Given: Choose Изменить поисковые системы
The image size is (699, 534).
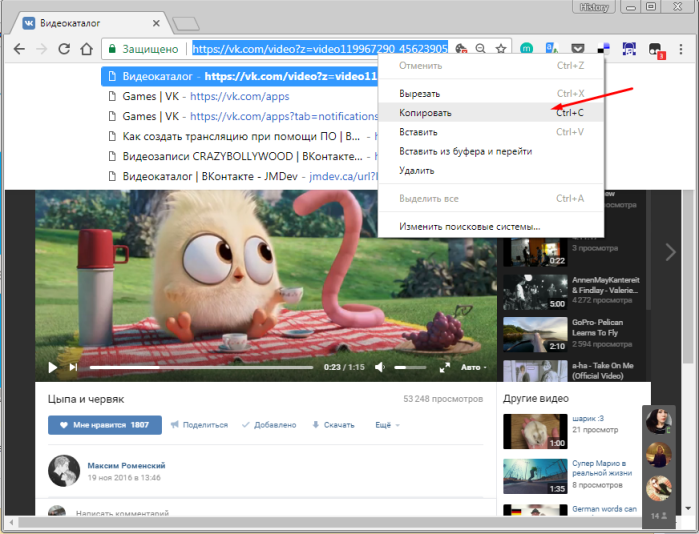Looking at the screenshot, I should 491,226.
